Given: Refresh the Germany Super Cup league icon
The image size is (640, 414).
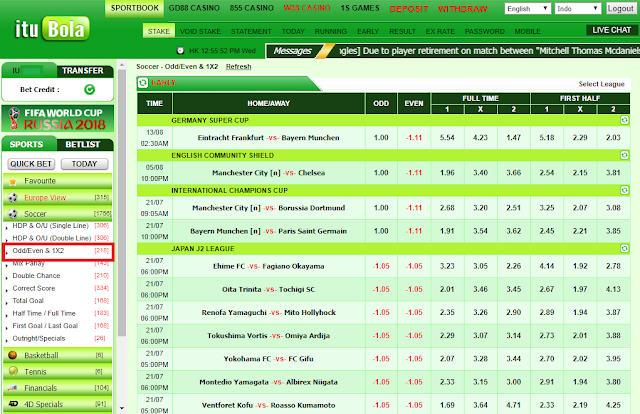Looking at the screenshot, I should coord(624,120).
